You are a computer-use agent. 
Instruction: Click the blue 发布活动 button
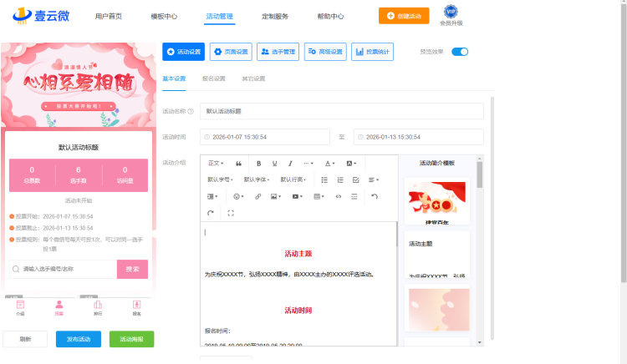78,339
